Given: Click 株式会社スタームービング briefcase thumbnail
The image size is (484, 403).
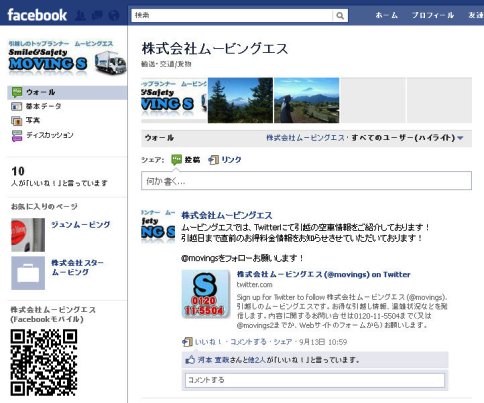Looking at the screenshot, I should point(28,273).
